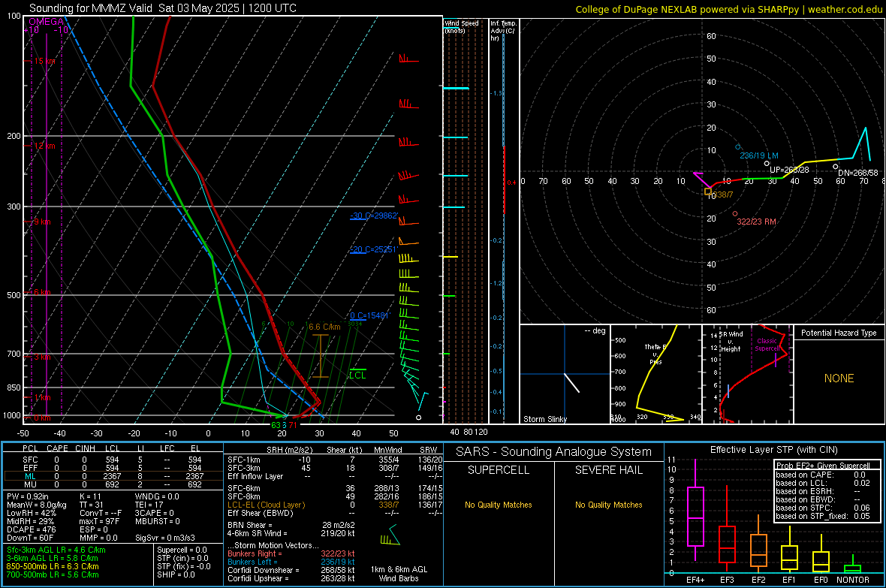Click the magenta EF4+ box plot

pos(695,511)
